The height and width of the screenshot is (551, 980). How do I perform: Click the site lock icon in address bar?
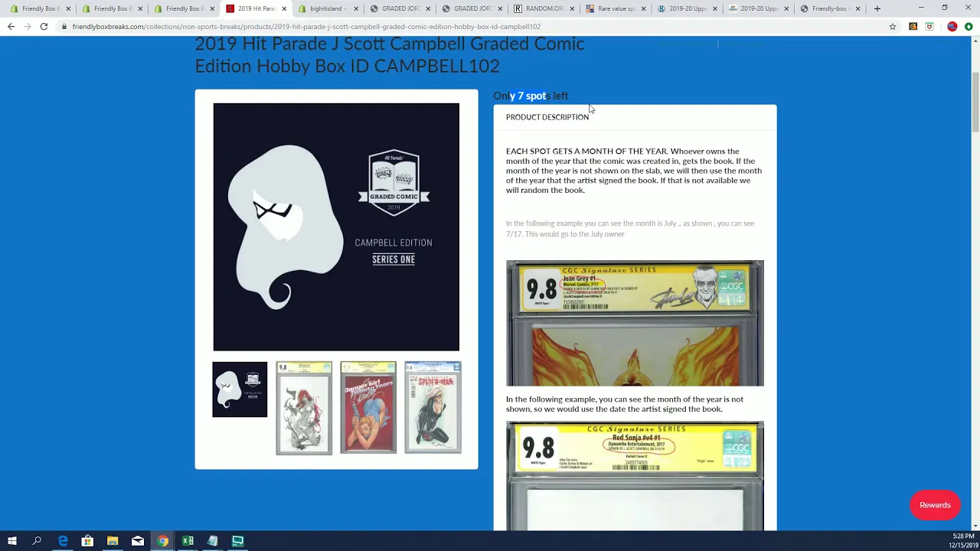[64, 27]
